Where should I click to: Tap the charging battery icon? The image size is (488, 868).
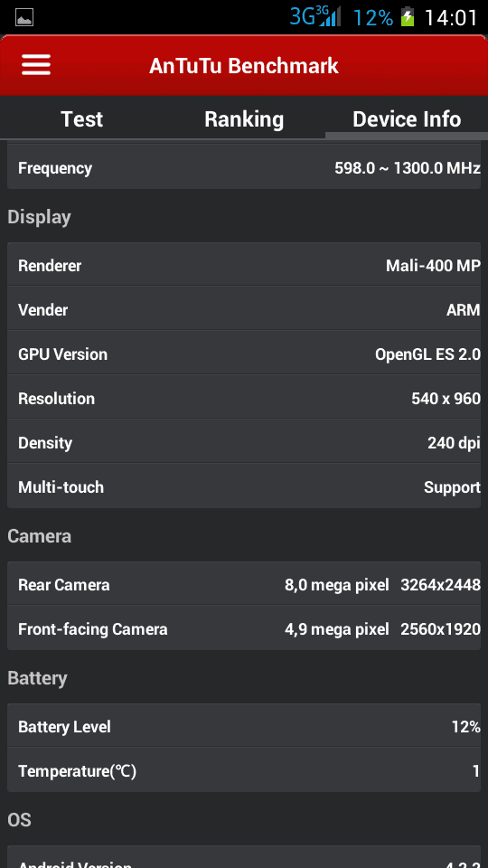coord(408,16)
